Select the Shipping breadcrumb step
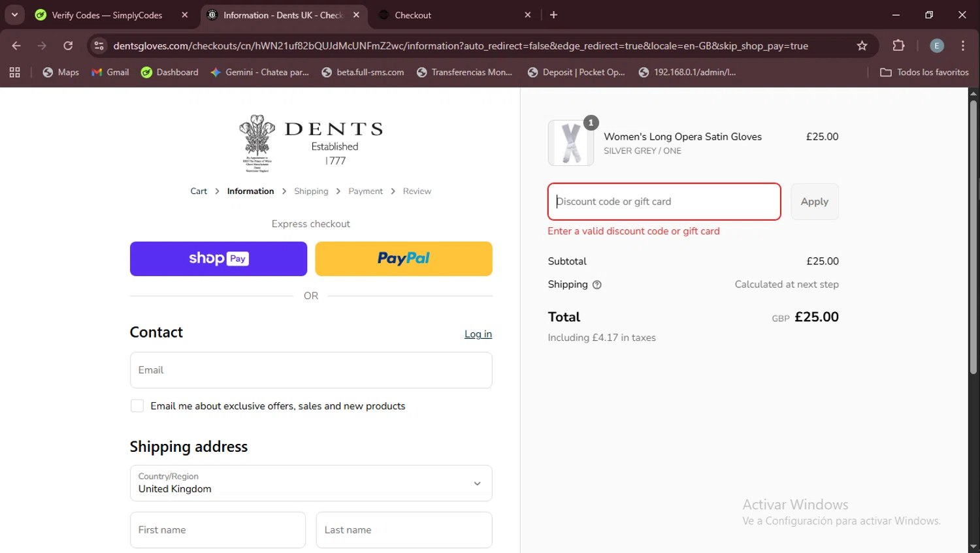 tap(311, 191)
